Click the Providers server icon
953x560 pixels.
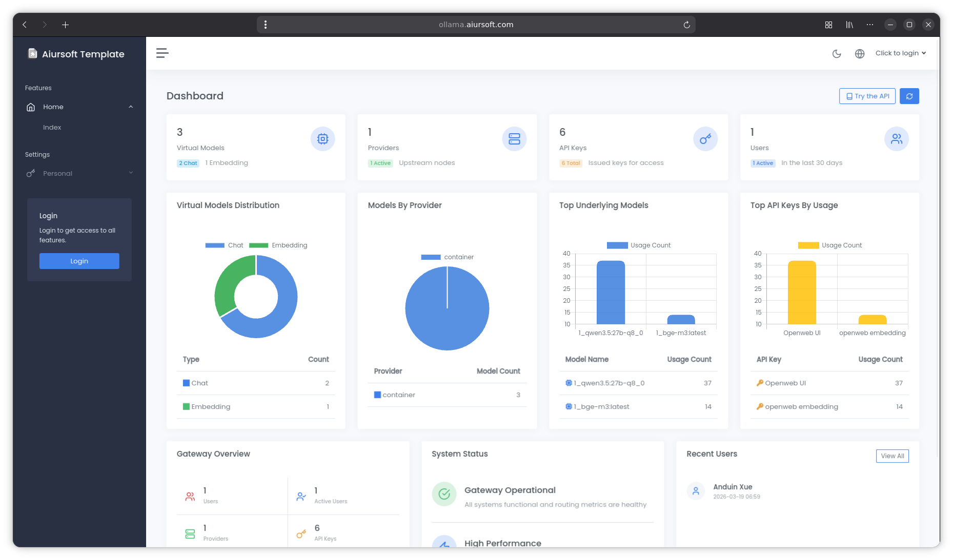[514, 139]
